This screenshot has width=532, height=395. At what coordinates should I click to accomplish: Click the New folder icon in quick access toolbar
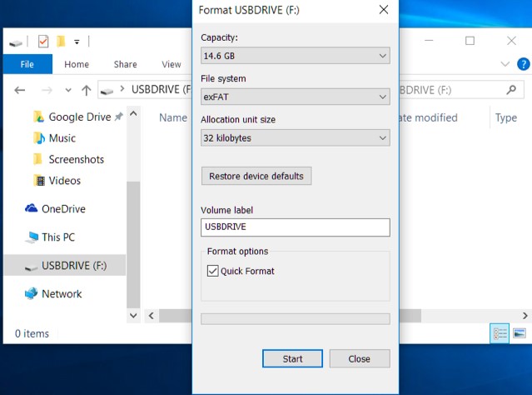click(61, 42)
